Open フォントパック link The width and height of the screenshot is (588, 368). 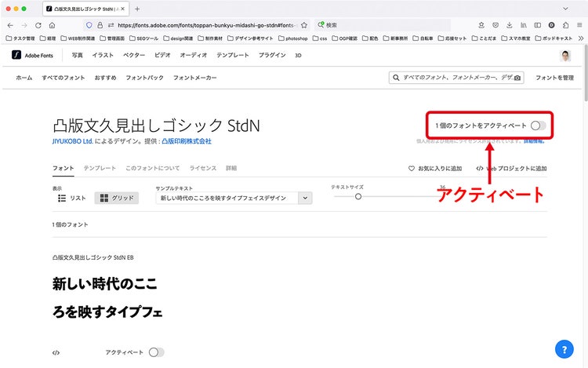(144, 78)
